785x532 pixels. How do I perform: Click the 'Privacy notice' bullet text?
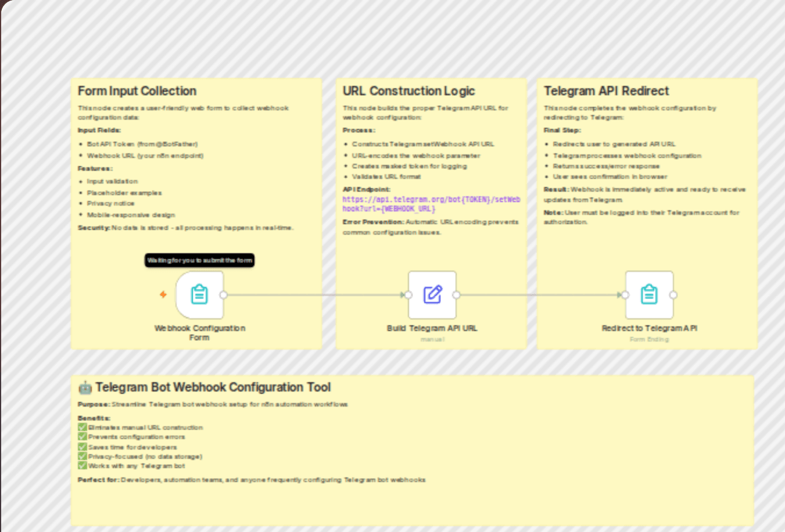point(110,203)
